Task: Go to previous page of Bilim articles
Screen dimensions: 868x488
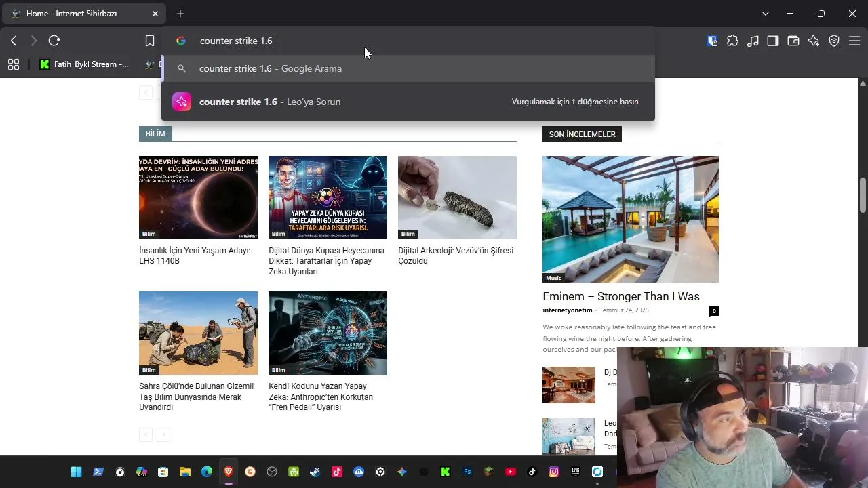Action: (x=145, y=434)
